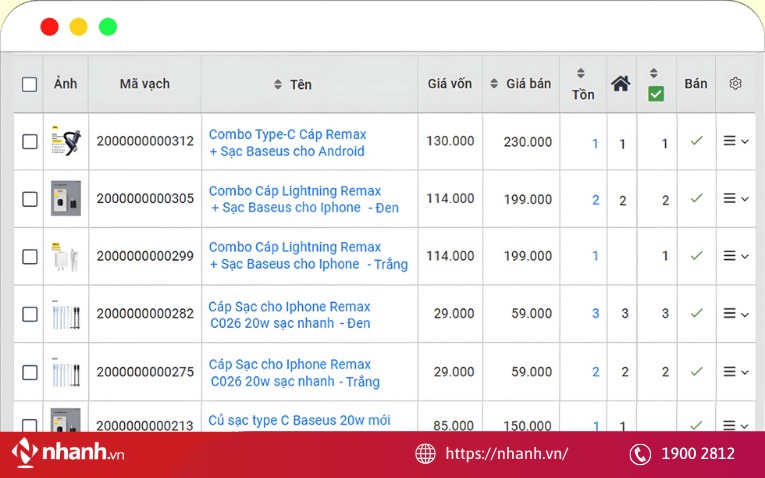This screenshot has height=478, width=765.
Task: Expand action menu for barcode 2000000000299
Action: [x=735, y=256]
